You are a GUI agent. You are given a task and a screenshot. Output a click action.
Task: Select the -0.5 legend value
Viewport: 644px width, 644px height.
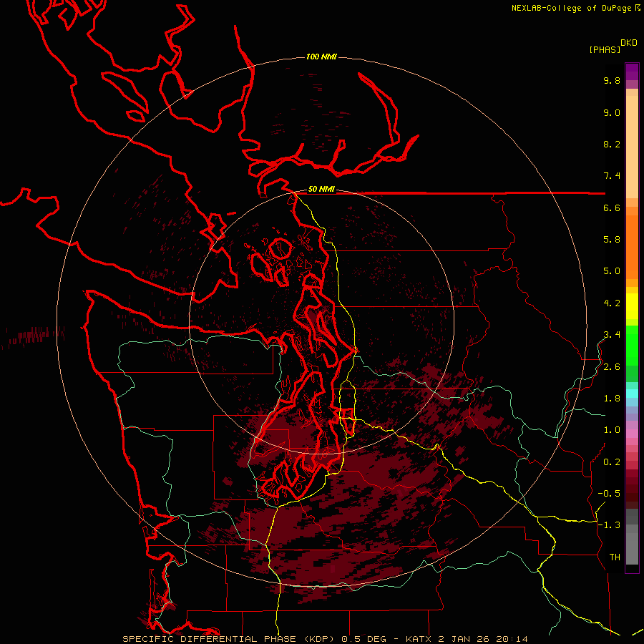[609, 494]
